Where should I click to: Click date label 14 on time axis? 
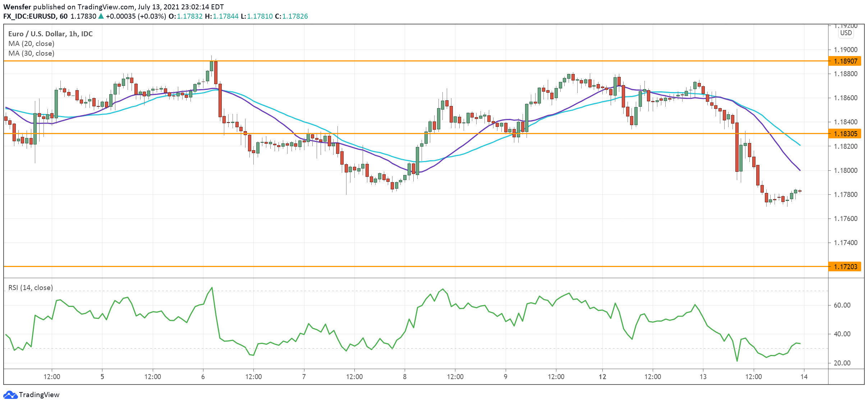tap(804, 377)
